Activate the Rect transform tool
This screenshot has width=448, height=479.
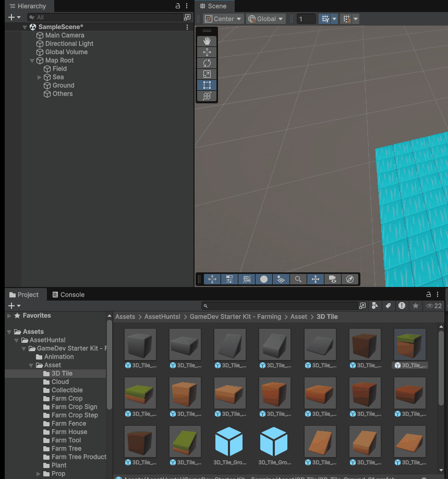(x=207, y=85)
